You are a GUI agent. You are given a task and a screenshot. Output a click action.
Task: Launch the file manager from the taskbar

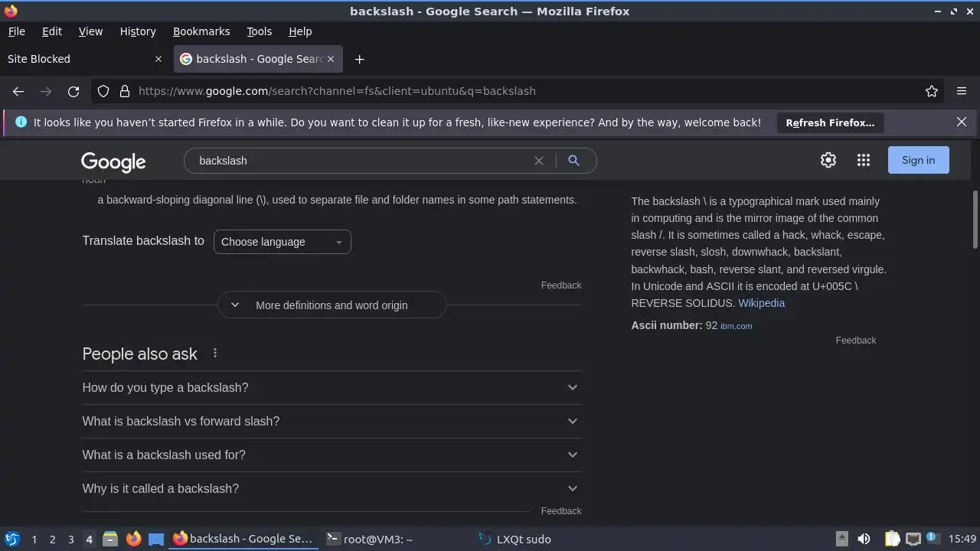110,539
